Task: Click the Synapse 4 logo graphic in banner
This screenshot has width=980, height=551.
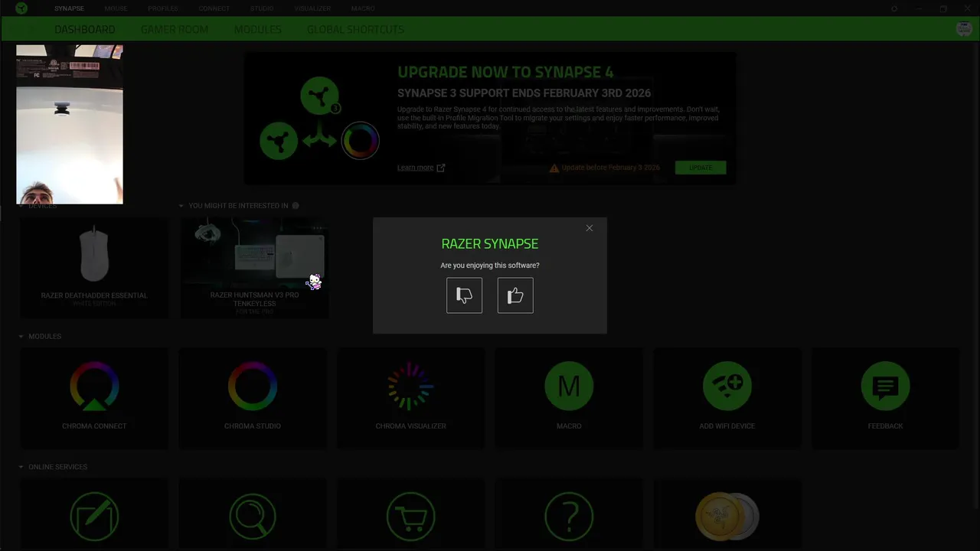Action: pos(319,119)
